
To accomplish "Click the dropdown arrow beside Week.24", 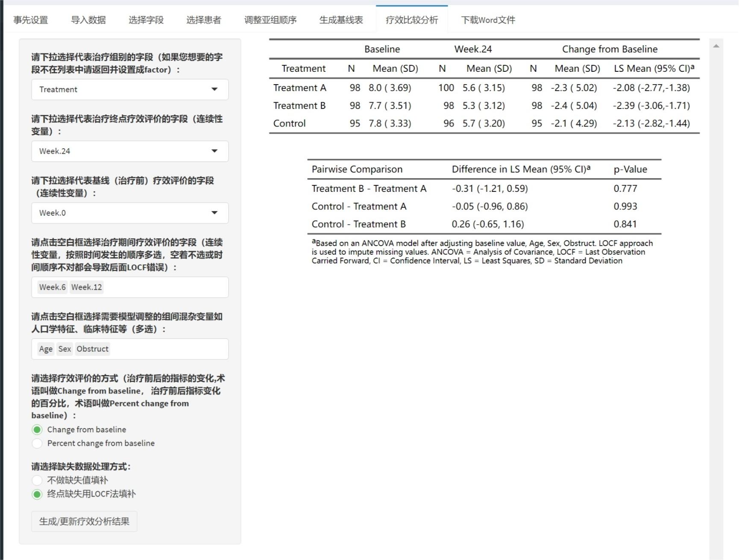I will [214, 151].
